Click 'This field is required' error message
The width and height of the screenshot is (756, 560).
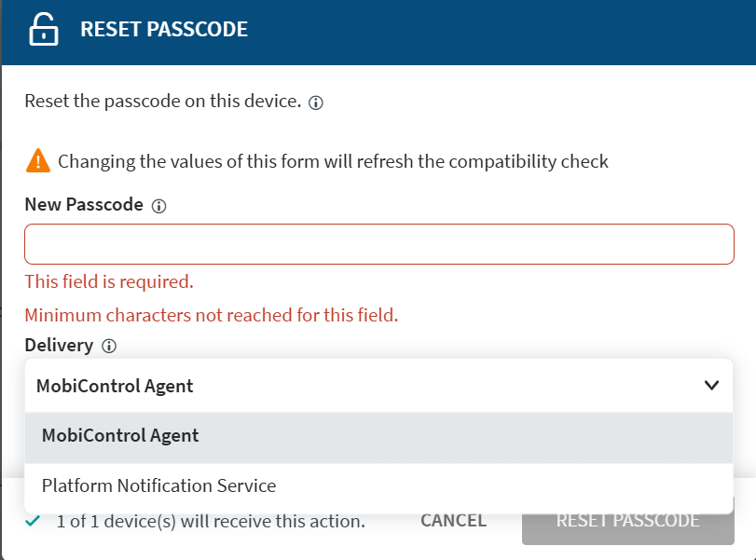pyautogui.click(x=109, y=281)
